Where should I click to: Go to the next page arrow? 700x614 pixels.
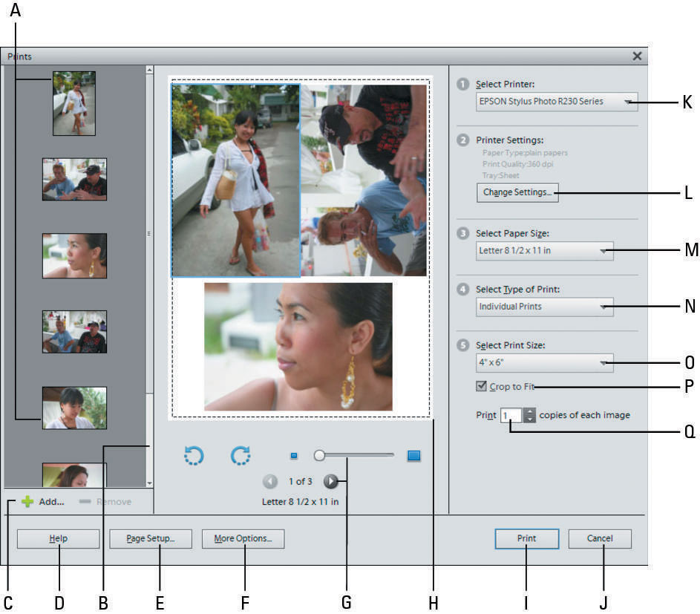click(x=330, y=481)
